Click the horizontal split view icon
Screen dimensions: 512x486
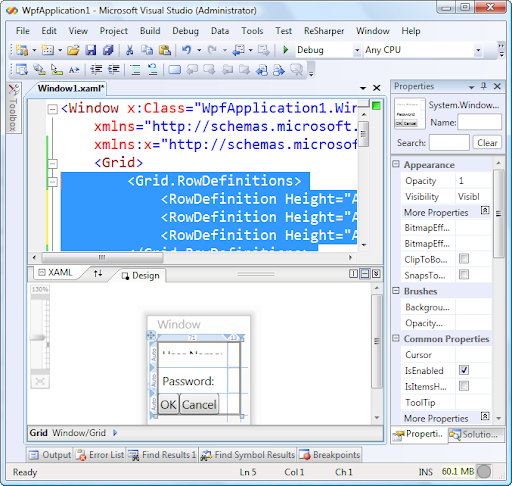pos(365,274)
